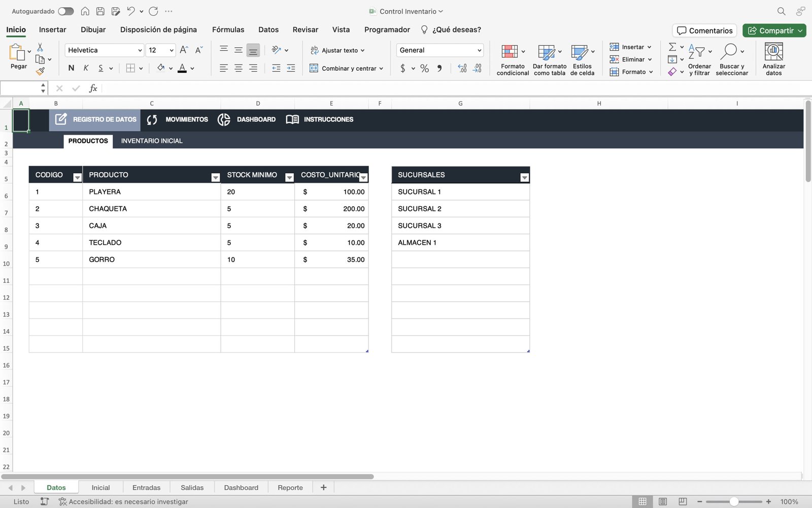Click the Conditional Formatting icon

[510, 51]
